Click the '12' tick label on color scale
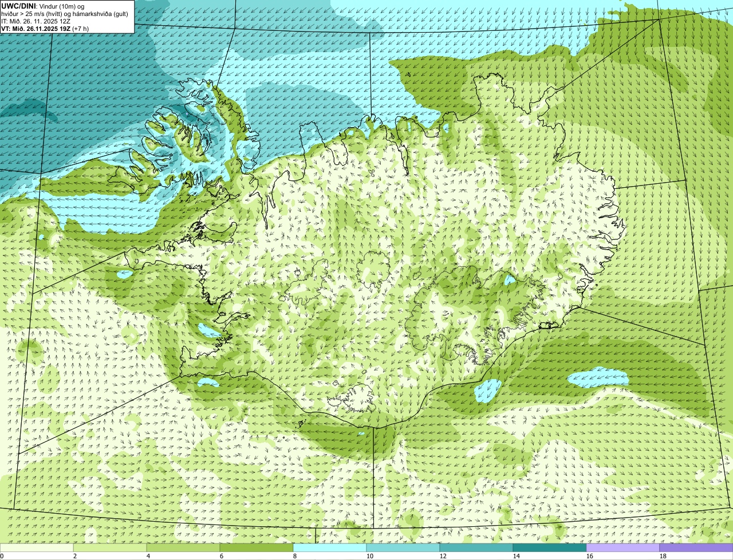The width and height of the screenshot is (733, 560). (443, 556)
